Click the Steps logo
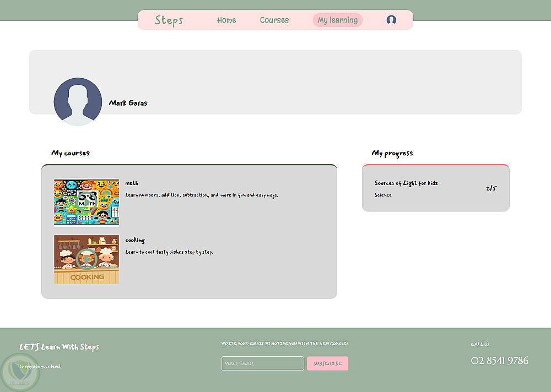The width and height of the screenshot is (551, 392). pos(169,20)
